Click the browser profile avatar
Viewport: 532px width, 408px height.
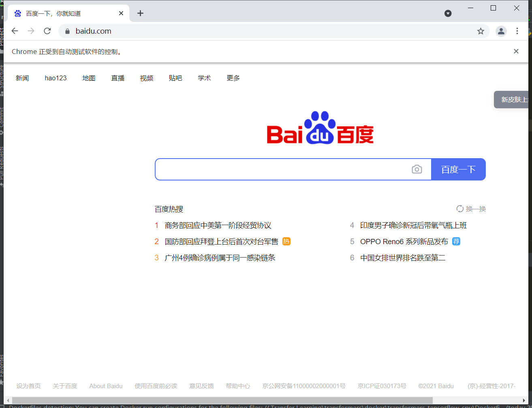coord(501,31)
